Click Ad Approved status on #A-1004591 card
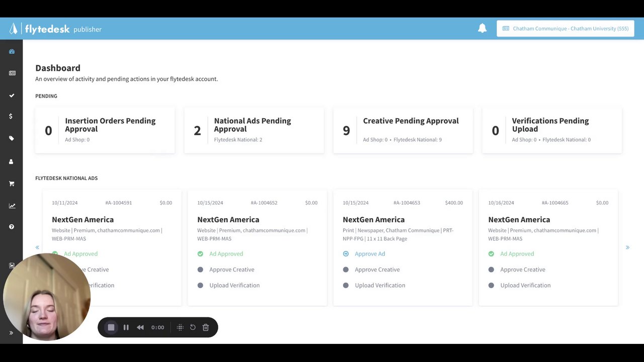 click(80, 254)
